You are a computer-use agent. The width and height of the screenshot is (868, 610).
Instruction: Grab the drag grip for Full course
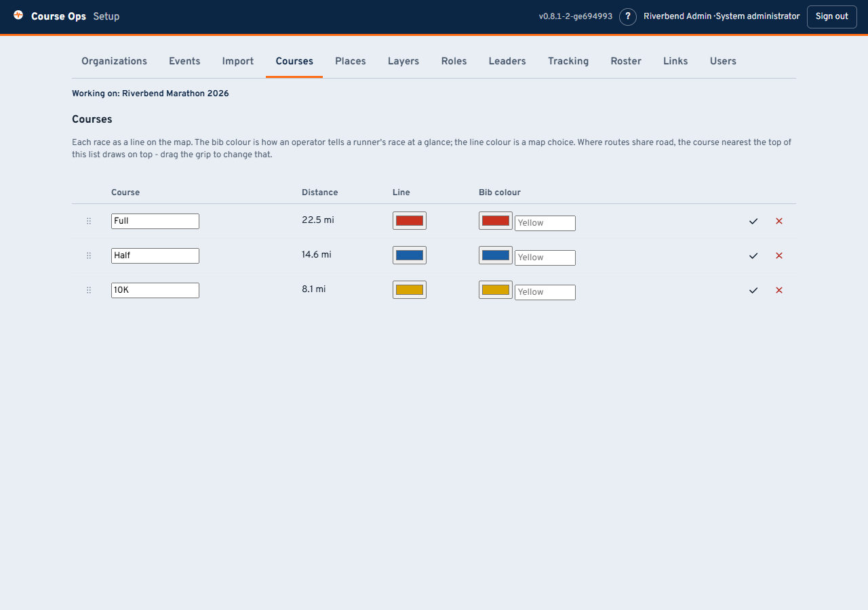click(89, 221)
